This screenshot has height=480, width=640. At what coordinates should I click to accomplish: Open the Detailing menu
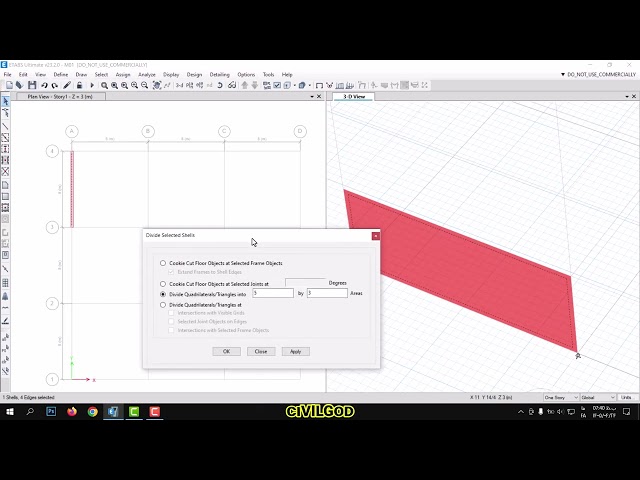220,74
